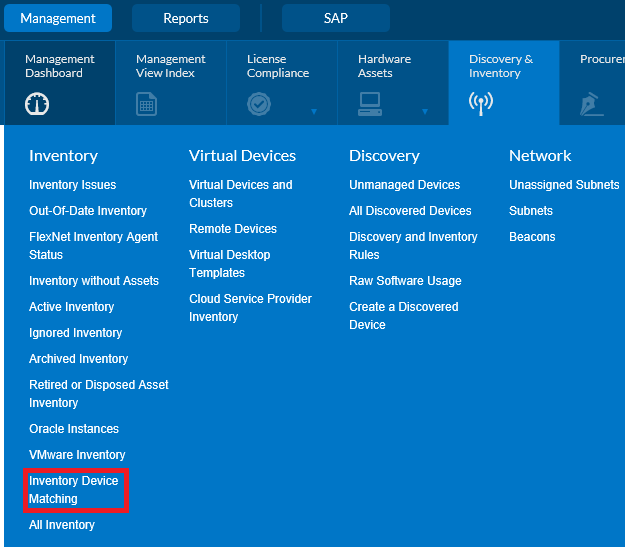Viewport: 625px width, 547px height.
Task: Open FlexNet Inventory Agent Status
Action: coord(93,246)
